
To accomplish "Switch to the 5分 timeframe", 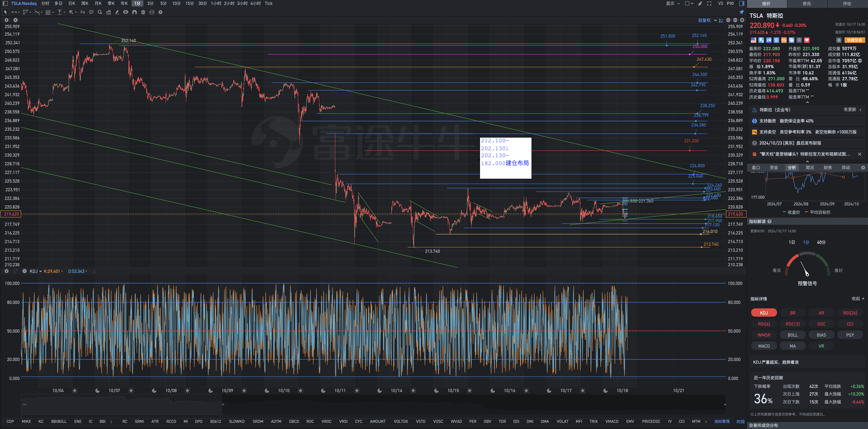I will (163, 3).
